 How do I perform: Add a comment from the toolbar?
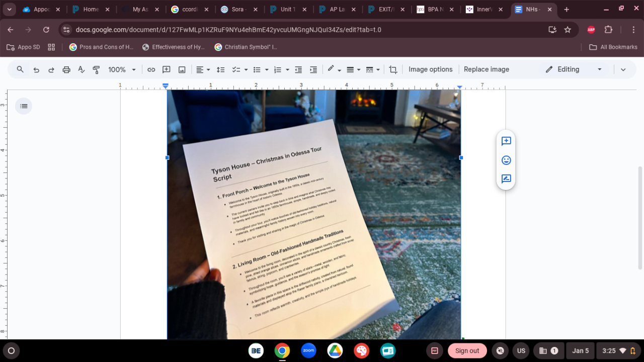(x=167, y=69)
